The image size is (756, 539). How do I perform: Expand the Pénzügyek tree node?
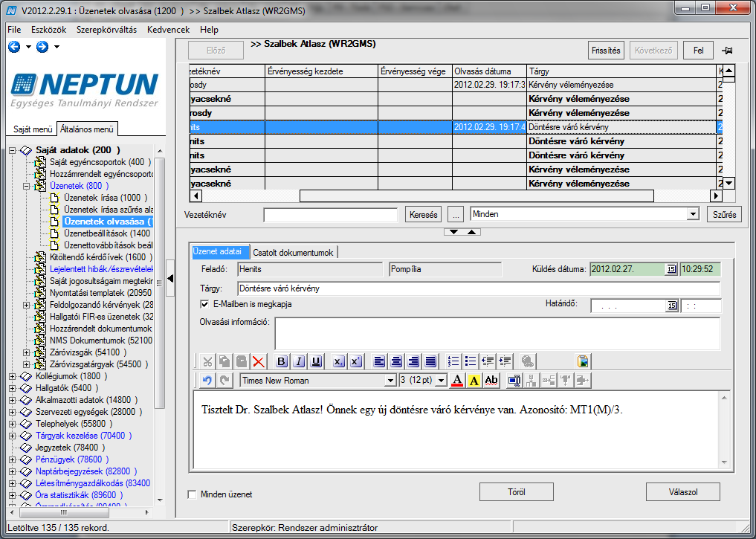point(13,459)
